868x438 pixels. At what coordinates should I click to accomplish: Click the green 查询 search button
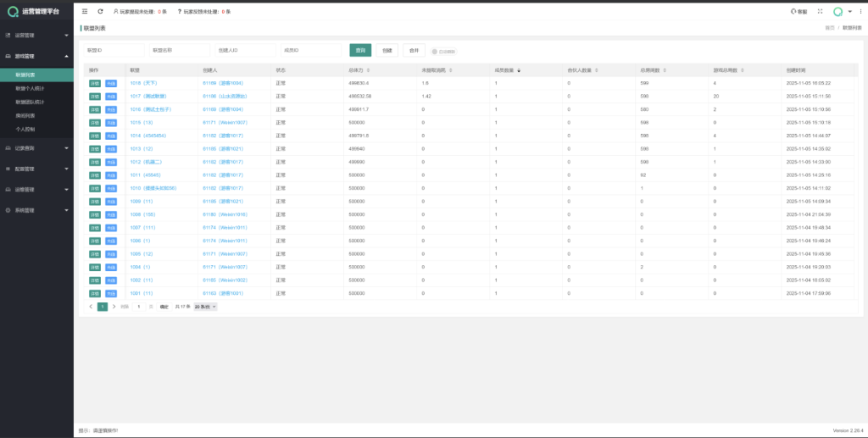click(x=360, y=50)
